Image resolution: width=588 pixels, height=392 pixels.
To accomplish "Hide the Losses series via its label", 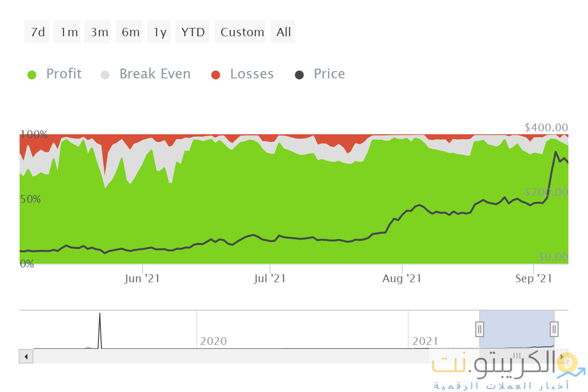I will [x=252, y=74].
